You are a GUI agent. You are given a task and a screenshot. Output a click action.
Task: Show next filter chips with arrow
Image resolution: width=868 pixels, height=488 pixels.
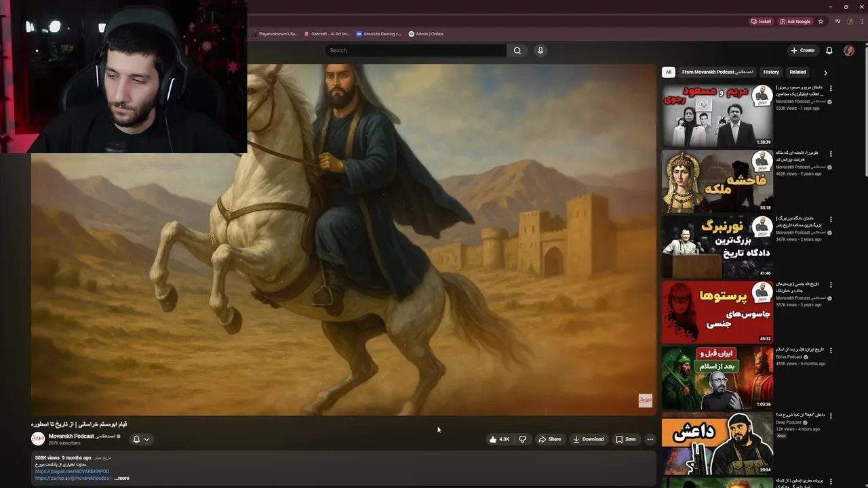point(825,72)
